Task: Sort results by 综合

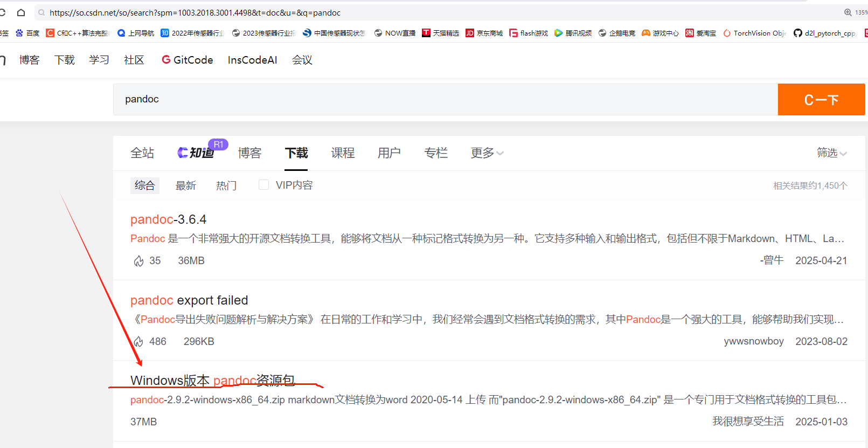Action: point(145,185)
